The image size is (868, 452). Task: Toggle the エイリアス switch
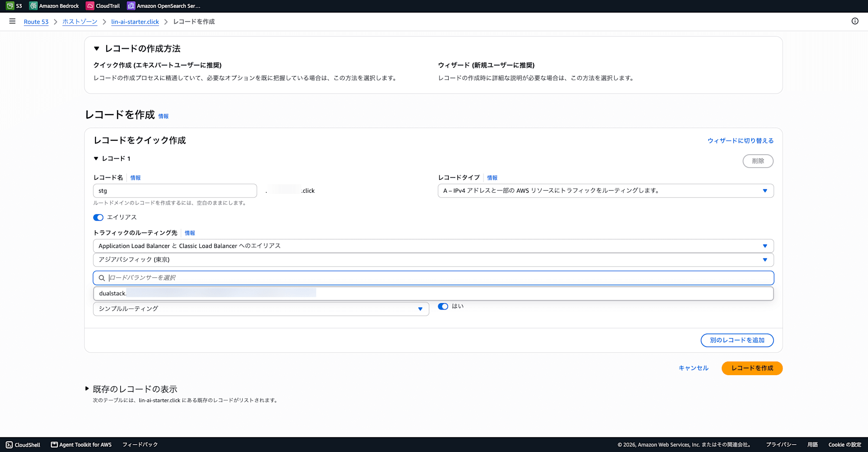pos(99,218)
